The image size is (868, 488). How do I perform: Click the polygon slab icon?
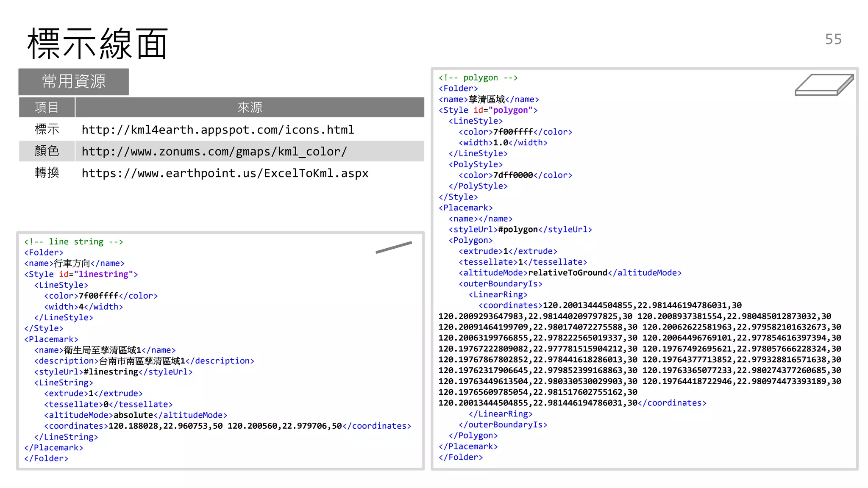(x=823, y=84)
